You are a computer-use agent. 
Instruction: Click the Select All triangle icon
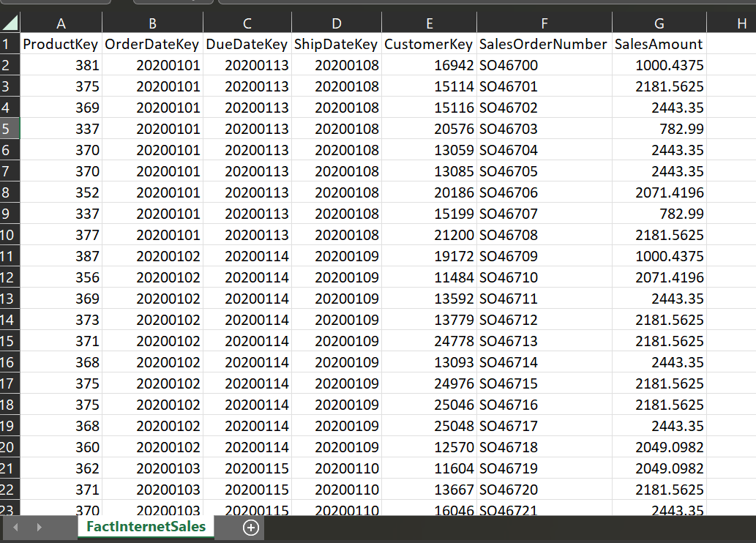pos(10,23)
